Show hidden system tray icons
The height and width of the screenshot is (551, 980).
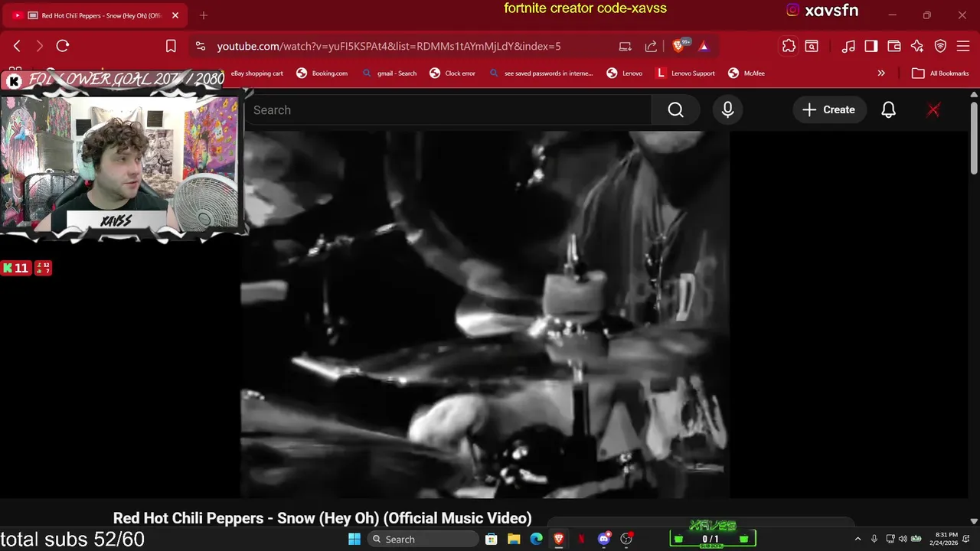pos(857,540)
